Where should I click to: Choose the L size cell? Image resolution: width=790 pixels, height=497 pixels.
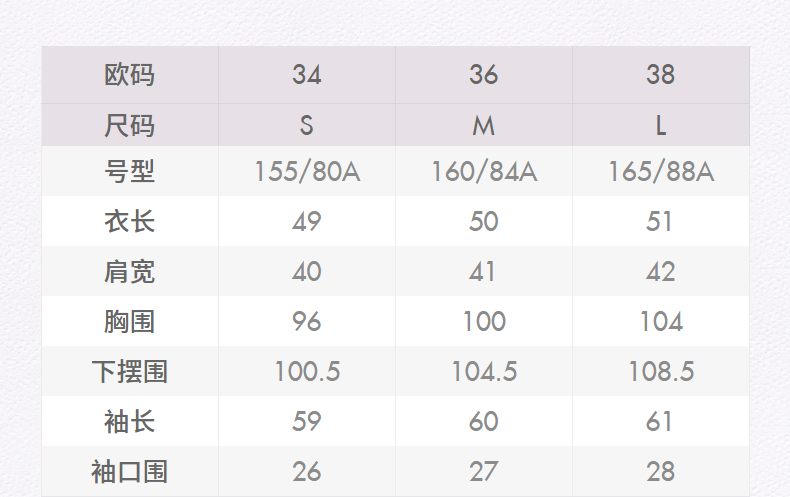coord(660,125)
